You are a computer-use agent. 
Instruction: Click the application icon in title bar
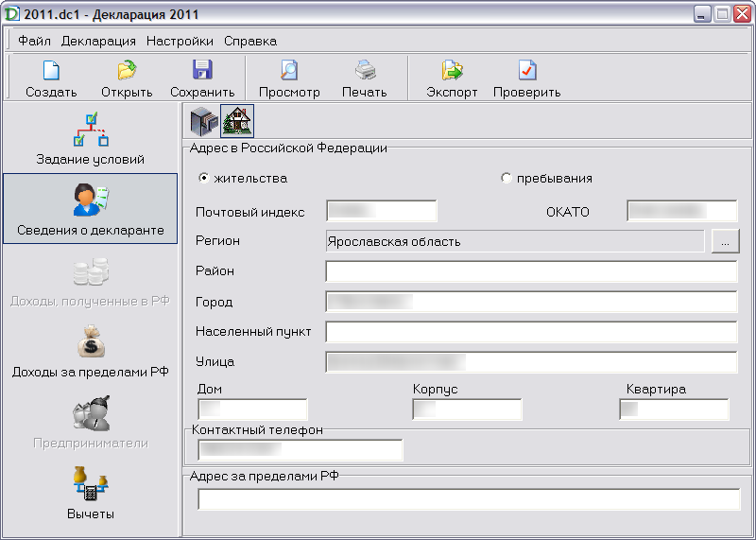(x=11, y=13)
